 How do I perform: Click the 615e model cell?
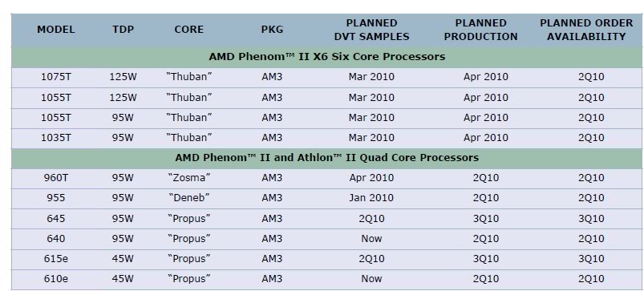click(56, 259)
